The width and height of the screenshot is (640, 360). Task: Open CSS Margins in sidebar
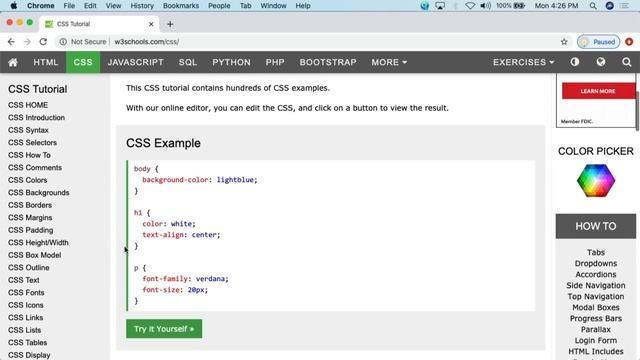tap(30, 218)
